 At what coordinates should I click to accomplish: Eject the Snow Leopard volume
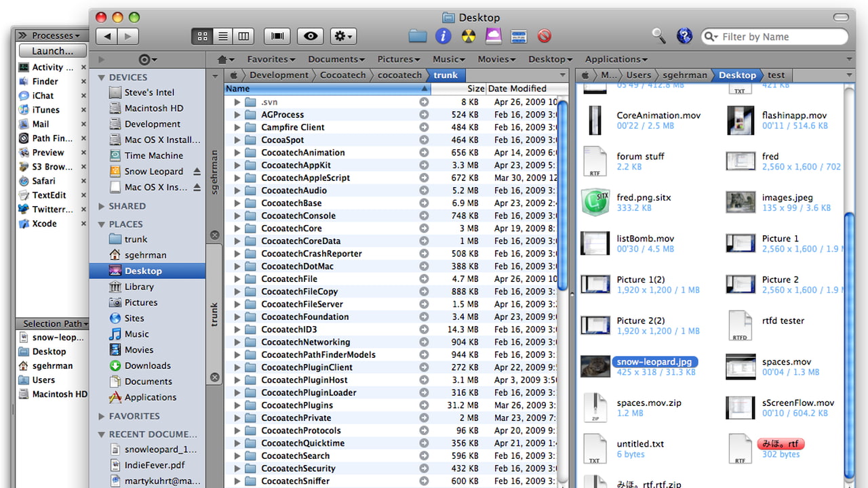(197, 171)
